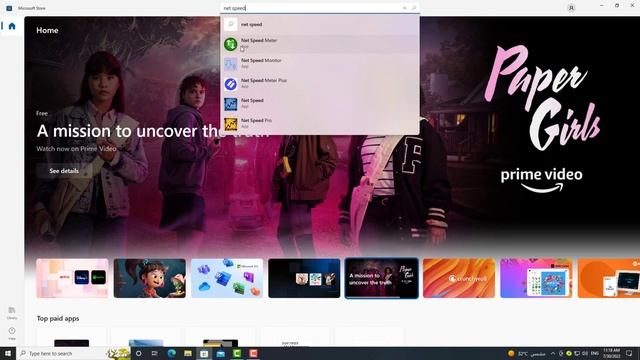Select the plain 'net speed' search suggestion

coord(320,24)
